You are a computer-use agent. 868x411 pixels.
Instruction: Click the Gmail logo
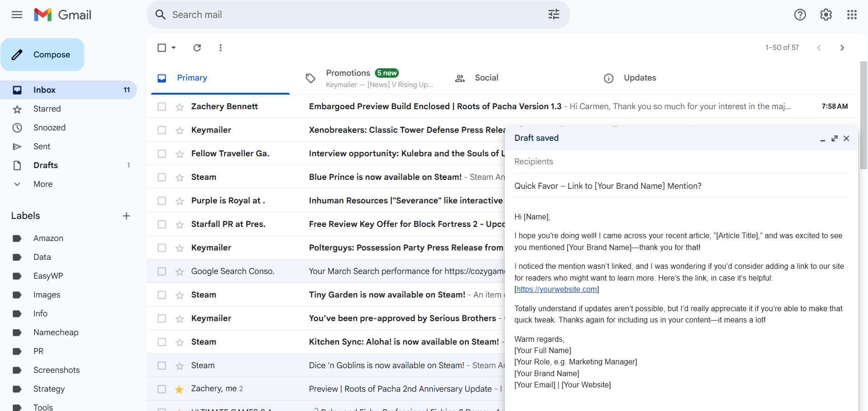coord(63,15)
